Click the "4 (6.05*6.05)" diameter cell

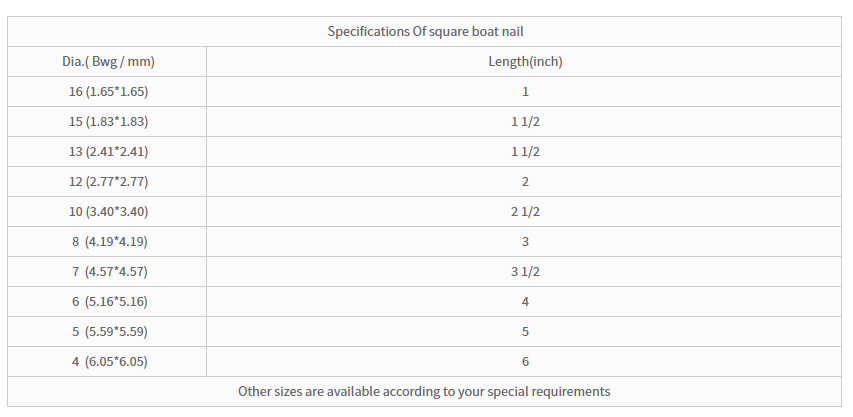(108, 362)
